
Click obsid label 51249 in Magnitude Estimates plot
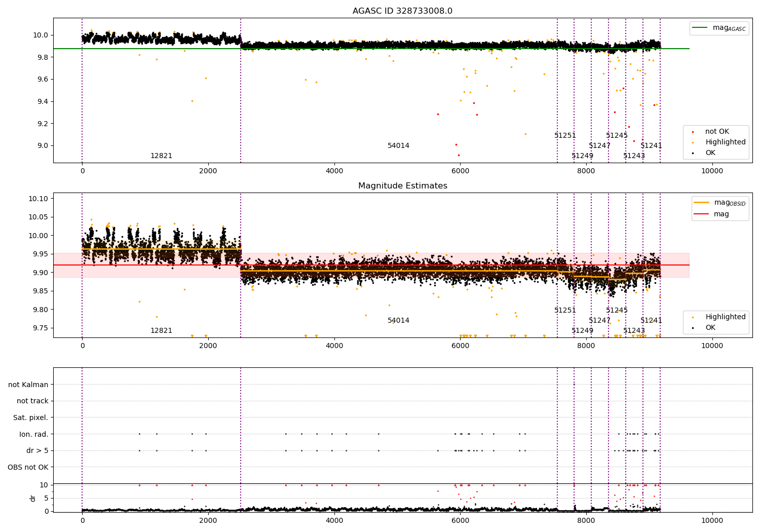(582, 331)
